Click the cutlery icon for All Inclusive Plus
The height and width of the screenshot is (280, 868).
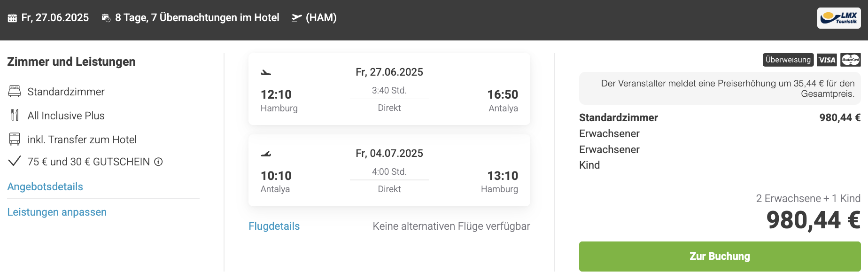pyautogui.click(x=15, y=115)
